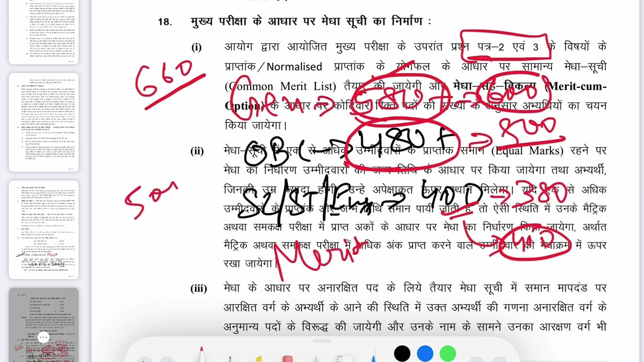This screenshot has width=644, height=362.
Task: Open the first page thumbnail in sidebar
Action: coord(43,32)
